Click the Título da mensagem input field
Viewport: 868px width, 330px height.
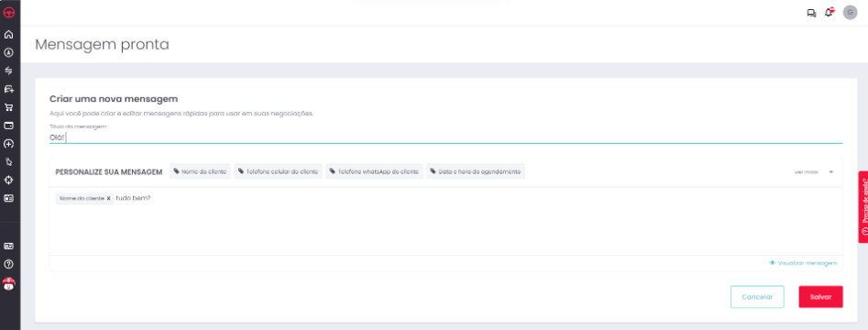click(x=445, y=137)
